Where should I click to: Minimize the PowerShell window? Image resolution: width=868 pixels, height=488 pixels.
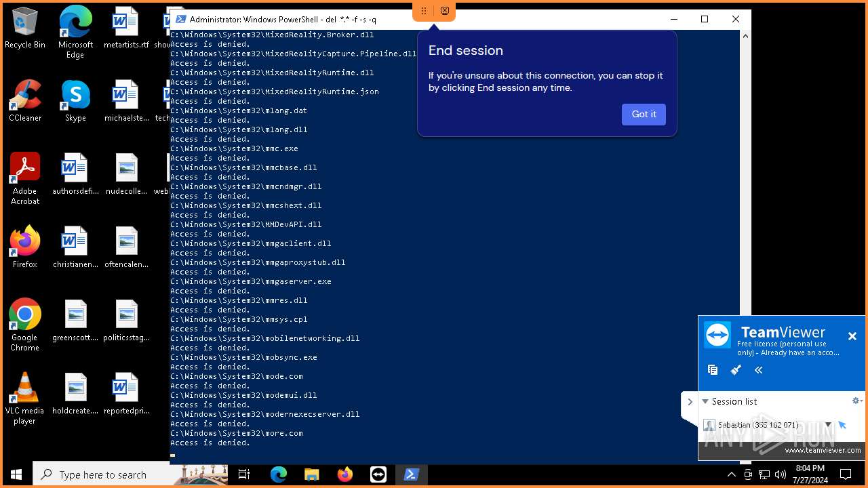673,19
